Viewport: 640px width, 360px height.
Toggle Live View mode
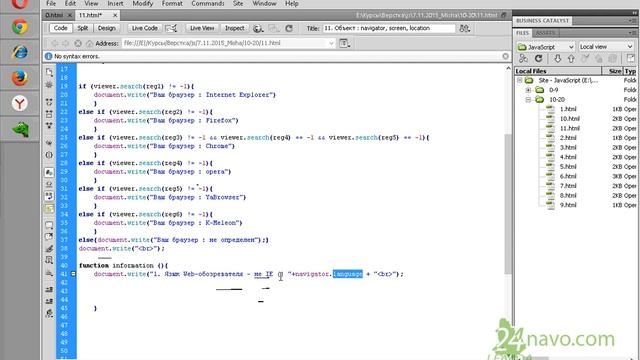[202, 28]
